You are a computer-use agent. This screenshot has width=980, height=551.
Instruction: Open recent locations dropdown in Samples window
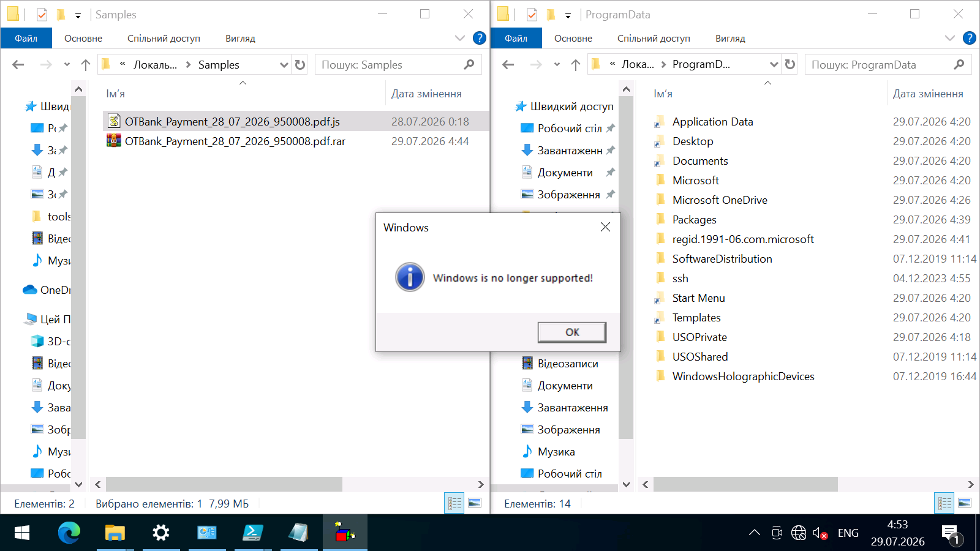pyautogui.click(x=67, y=64)
